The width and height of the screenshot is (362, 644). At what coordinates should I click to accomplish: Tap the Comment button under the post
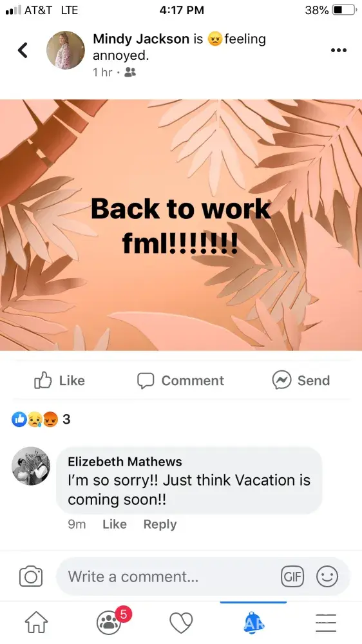point(180,381)
